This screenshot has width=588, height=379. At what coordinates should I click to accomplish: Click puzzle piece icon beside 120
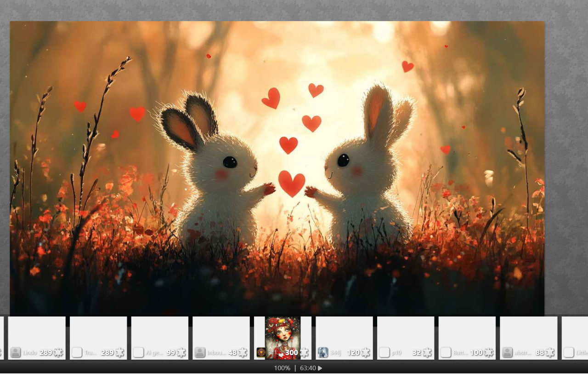(366, 353)
